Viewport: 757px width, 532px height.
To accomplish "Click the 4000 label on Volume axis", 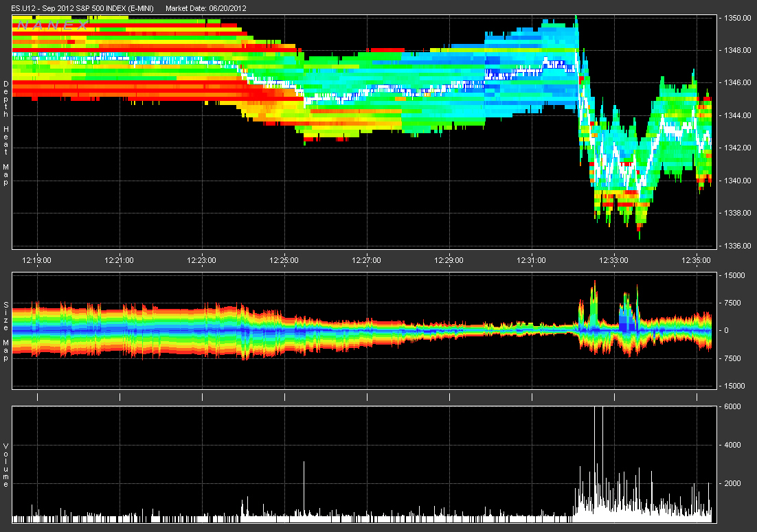I will (x=732, y=445).
